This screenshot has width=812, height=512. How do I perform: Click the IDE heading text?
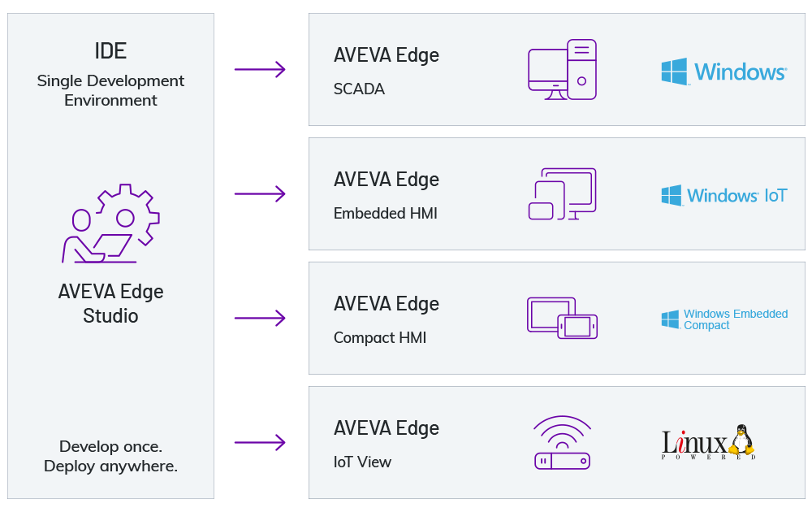[x=110, y=50]
